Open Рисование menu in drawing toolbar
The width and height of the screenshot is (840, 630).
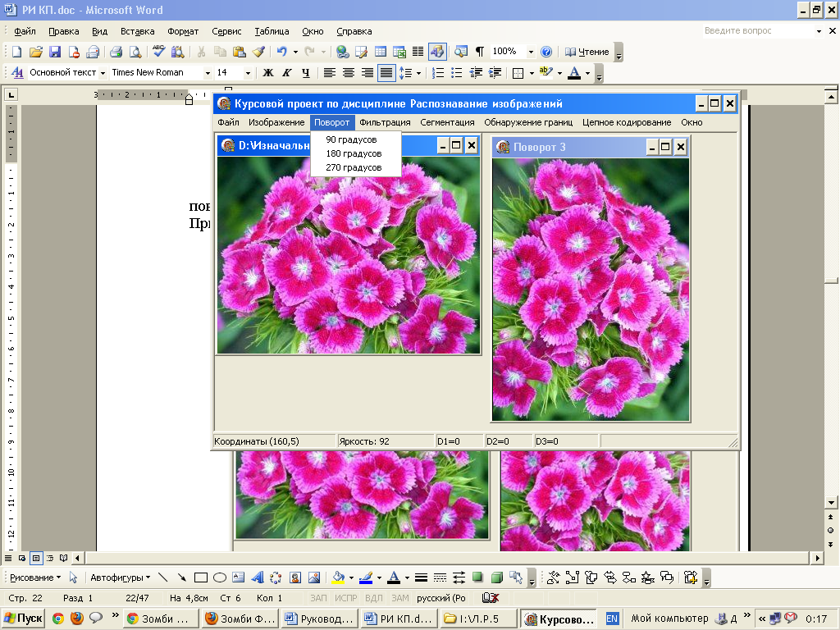[35, 577]
